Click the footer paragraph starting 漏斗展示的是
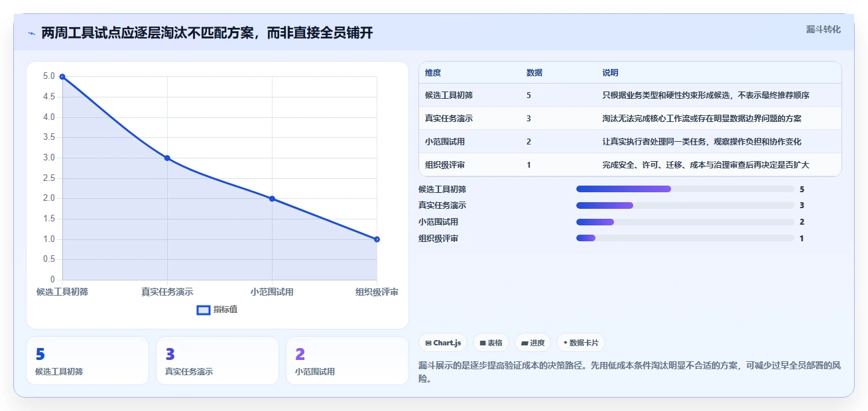Screen dimensions: 868x411 (x=629, y=372)
